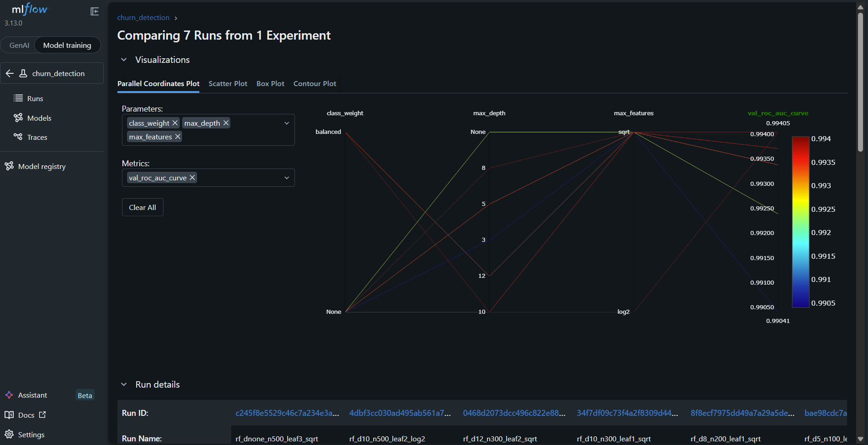
Task: Remove the class_weight parameter chip
Action: point(175,123)
